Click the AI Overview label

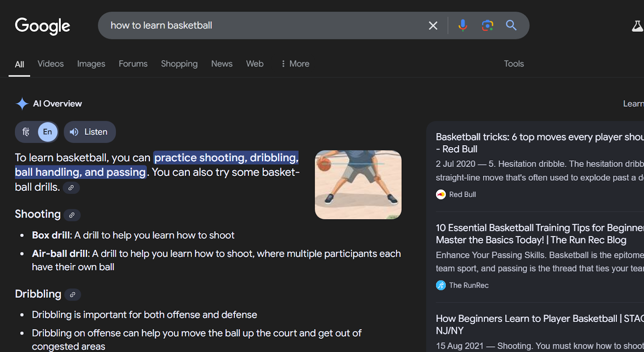58,104
